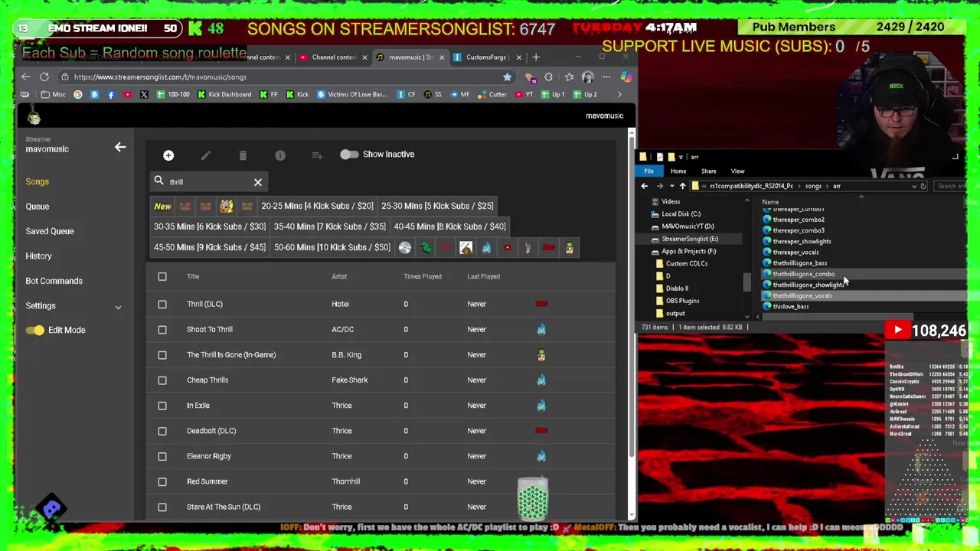
Task: Open the Home tab in File Explorer
Action: (x=678, y=171)
